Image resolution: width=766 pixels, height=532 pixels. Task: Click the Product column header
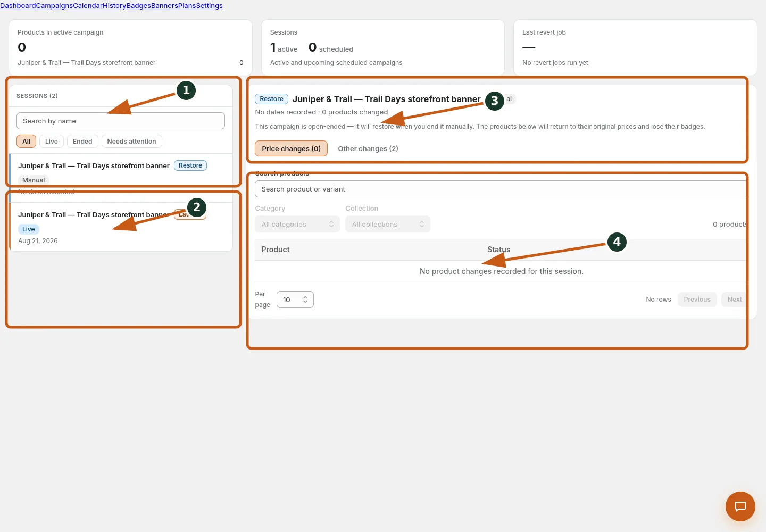[x=276, y=250]
